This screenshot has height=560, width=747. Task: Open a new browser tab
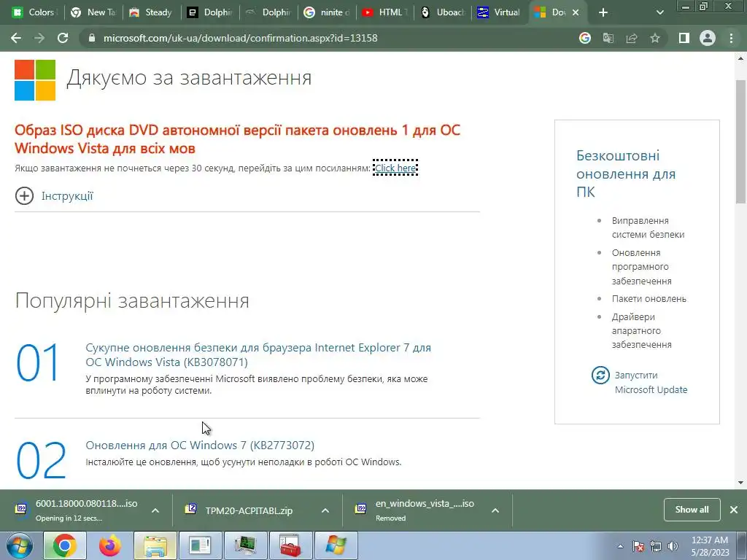(603, 12)
